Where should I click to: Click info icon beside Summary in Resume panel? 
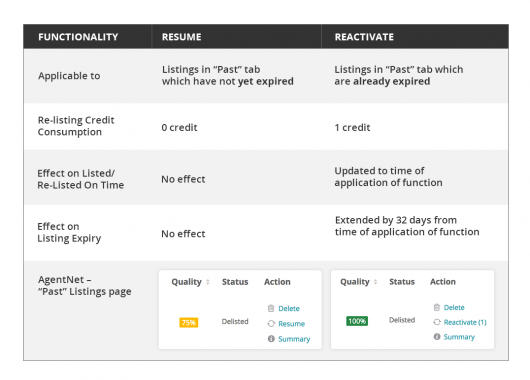pos(271,338)
